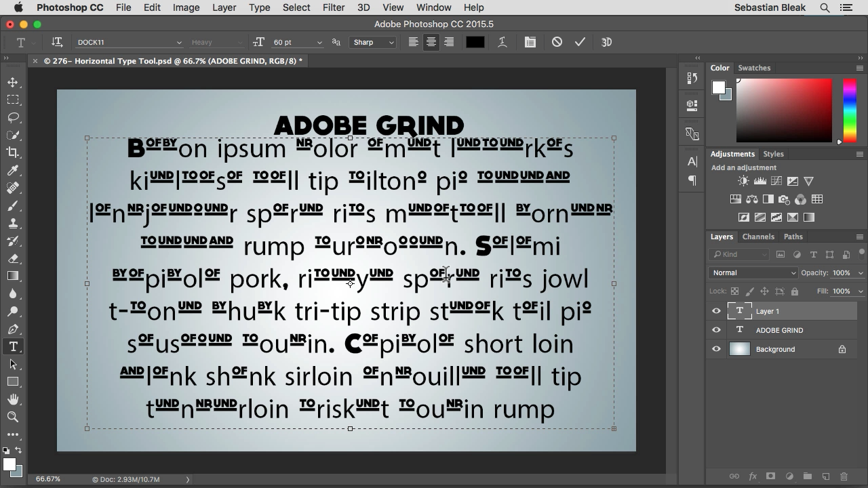Toggle lock all for layer
The height and width of the screenshot is (488, 868).
pos(794,291)
